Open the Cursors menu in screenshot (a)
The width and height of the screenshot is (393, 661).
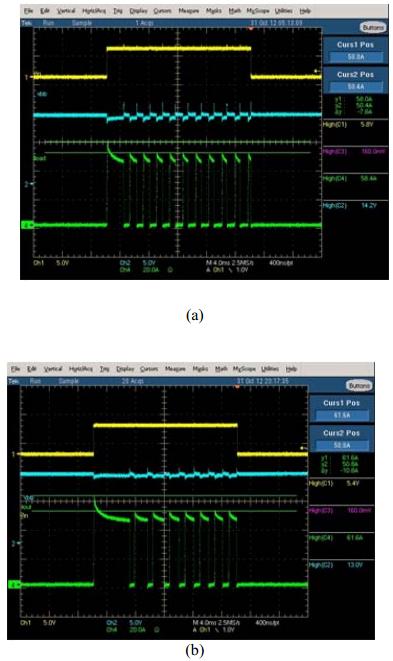point(162,11)
